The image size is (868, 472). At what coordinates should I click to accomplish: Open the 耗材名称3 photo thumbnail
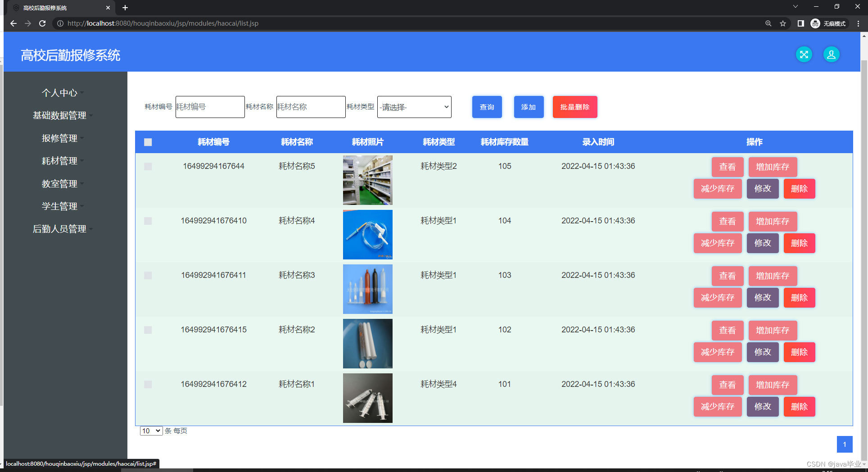coord(368,289)
